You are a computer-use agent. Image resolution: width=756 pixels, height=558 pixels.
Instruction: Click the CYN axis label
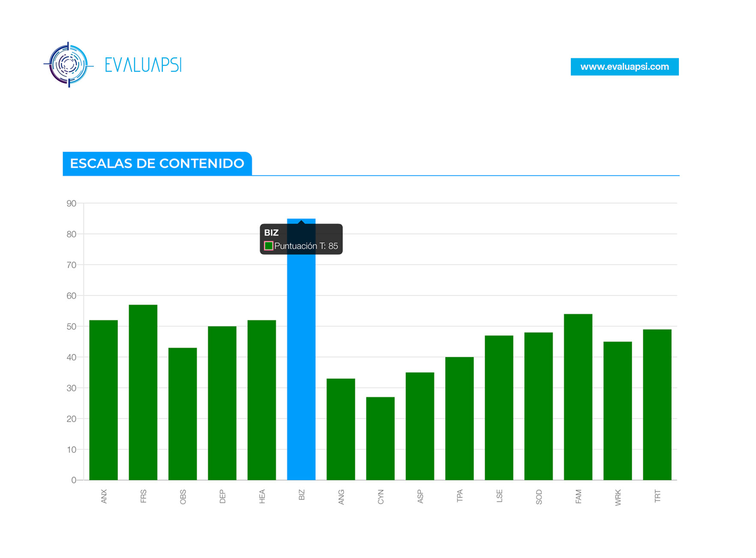(381, 497)
